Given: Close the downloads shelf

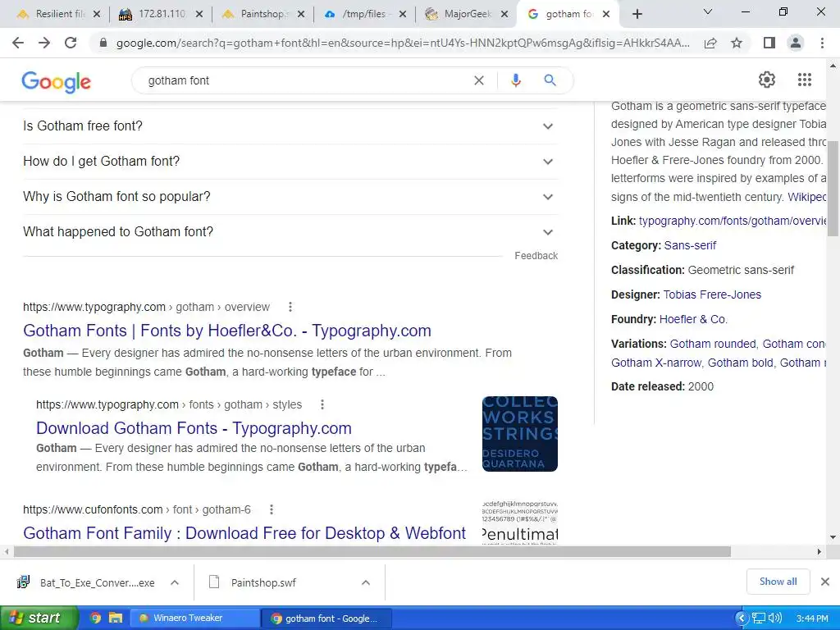Looking at the screenshot, I should pos(825,582).
